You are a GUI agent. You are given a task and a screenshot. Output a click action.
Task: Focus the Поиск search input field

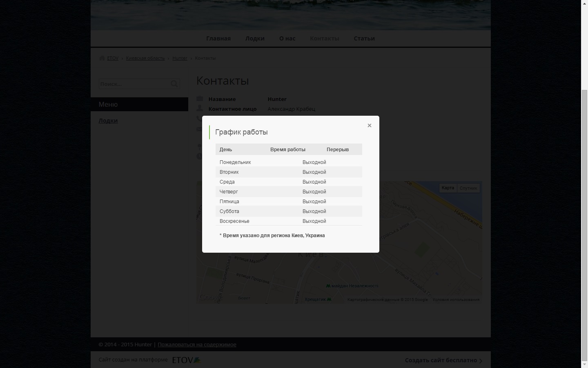(134, 84)
